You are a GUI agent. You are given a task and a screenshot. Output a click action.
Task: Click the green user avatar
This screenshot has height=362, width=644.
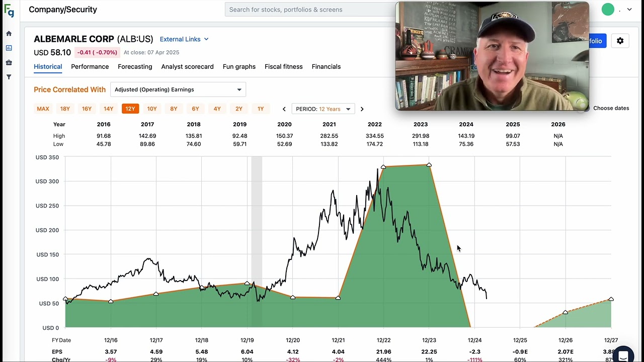tap(608, 10)
